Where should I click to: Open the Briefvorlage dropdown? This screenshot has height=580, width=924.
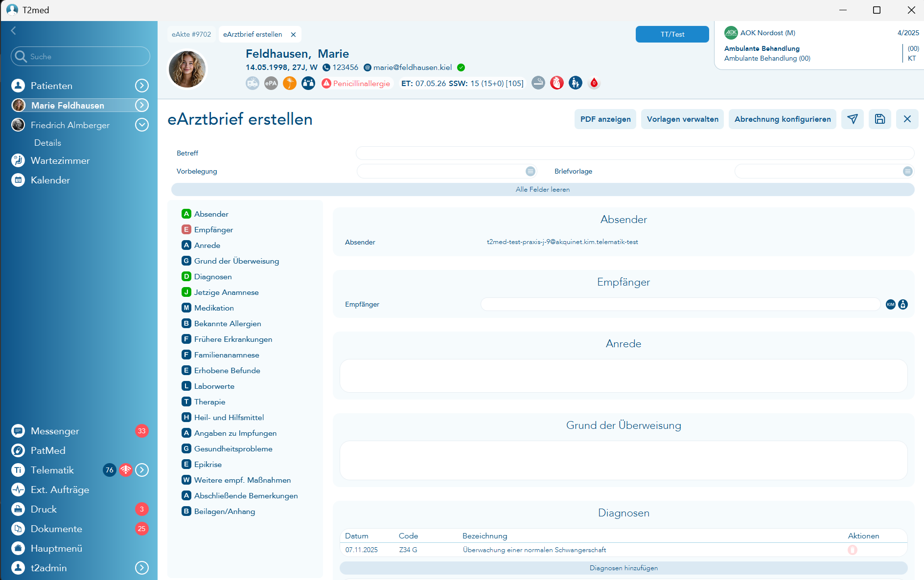pos(907,171)
